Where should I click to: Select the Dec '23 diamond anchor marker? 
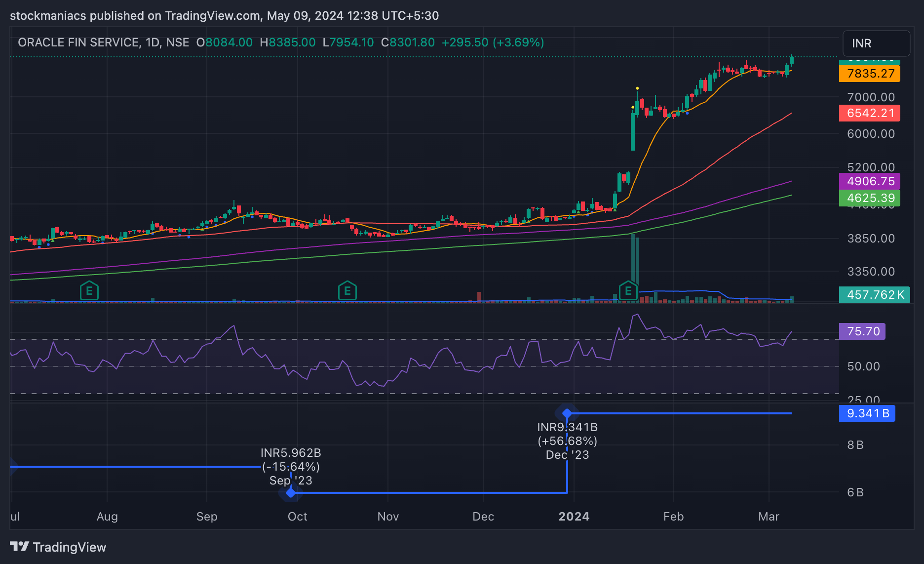[567, 413]
